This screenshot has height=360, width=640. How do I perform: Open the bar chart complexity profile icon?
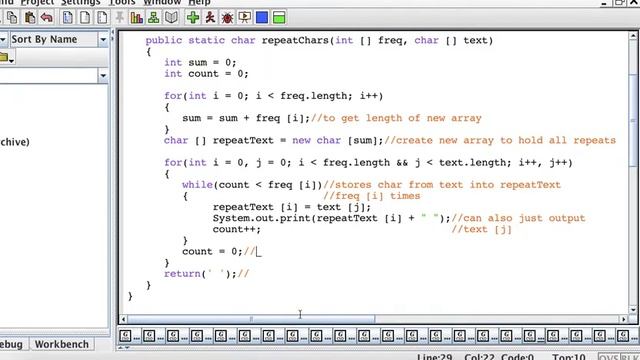[x=136, y=18]
